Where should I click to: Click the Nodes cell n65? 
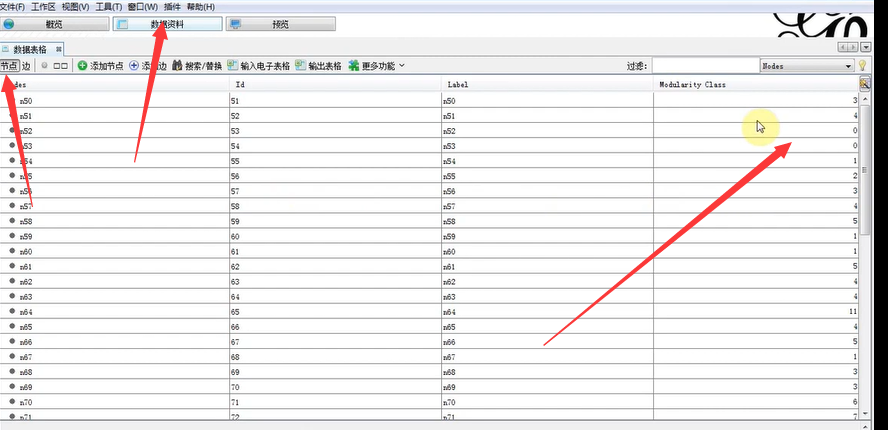coord(114,327)
